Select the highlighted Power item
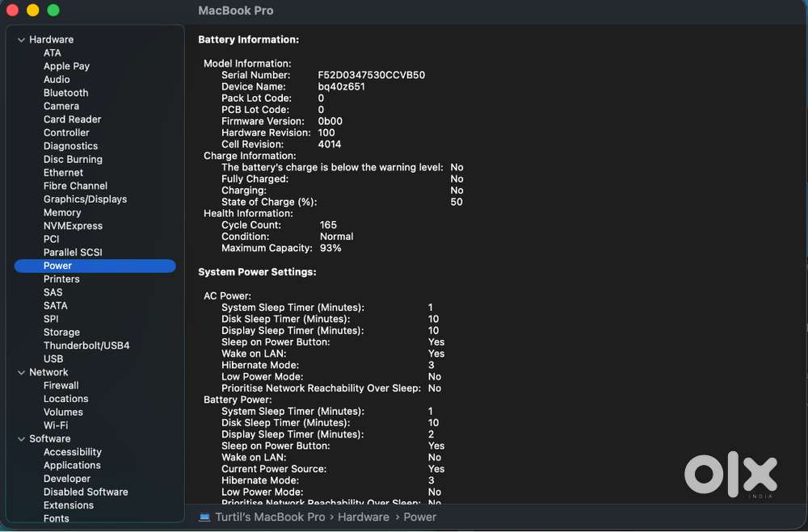The image size is (808, 532). coord(95,266)
